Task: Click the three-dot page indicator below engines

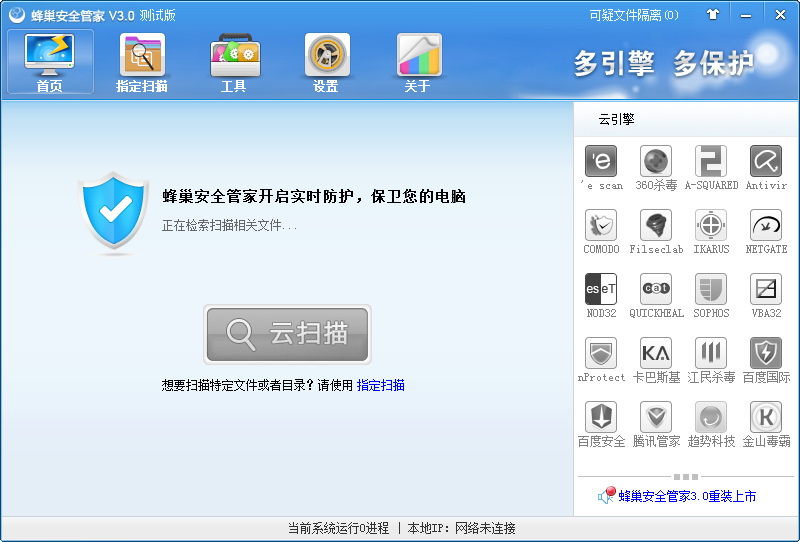Action: click(x=686, y=477)
